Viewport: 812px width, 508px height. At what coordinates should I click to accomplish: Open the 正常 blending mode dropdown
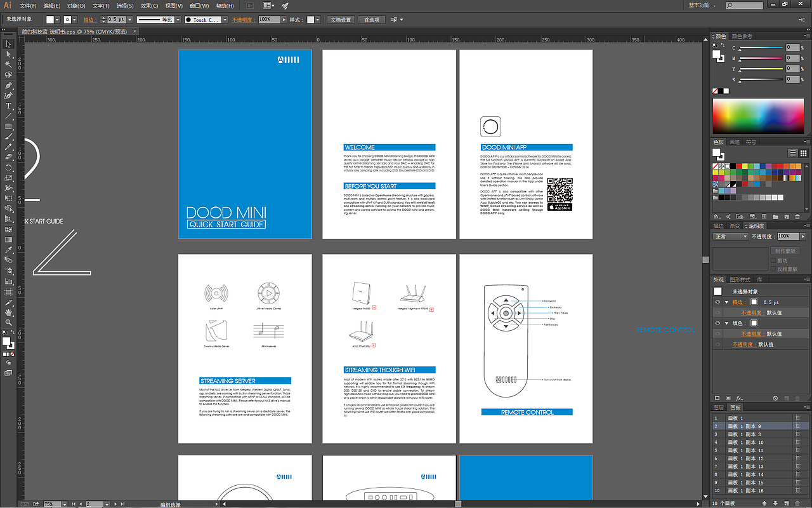[x=730, y=236]
